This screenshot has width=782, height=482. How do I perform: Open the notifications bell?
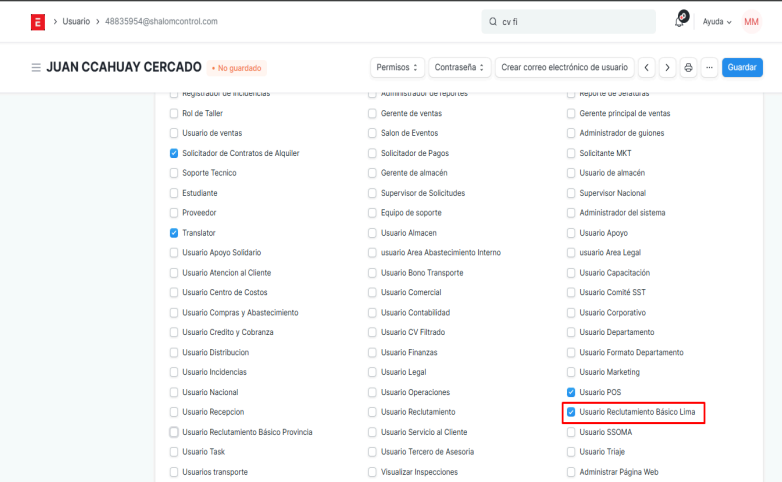(681, 20)
